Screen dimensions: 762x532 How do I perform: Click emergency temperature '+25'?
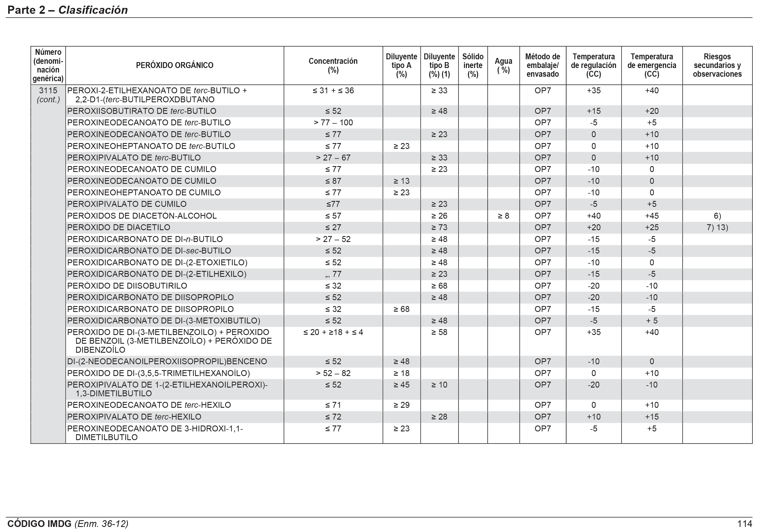coord(652,227)
